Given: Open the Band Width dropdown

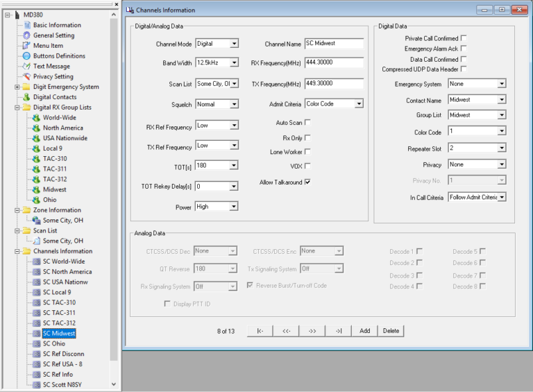Looking at the screenshot, I should coord(234,62).
